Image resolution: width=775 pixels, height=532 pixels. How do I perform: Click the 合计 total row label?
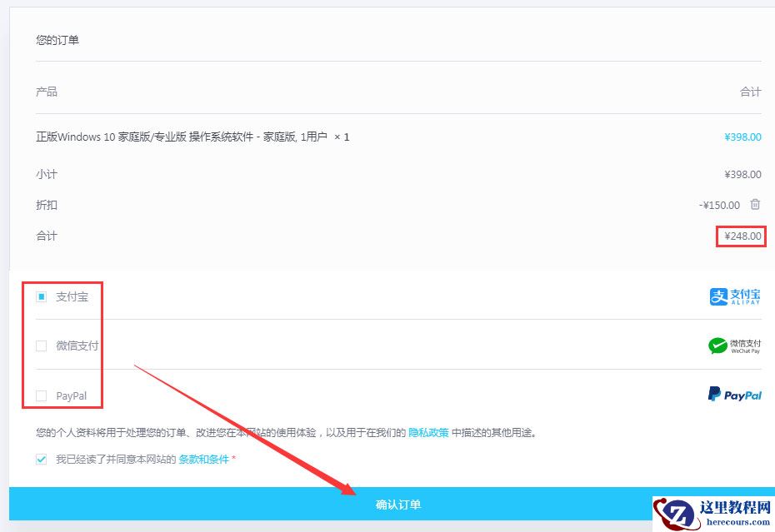(46, 236)
